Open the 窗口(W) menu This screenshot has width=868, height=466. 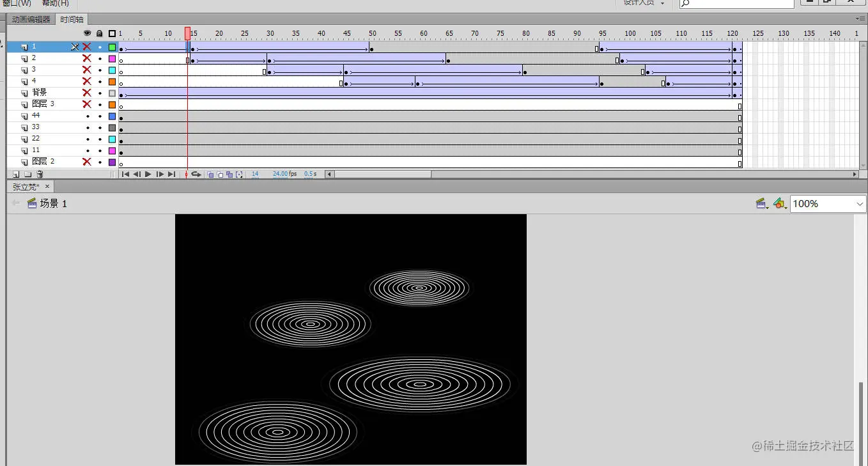(x=17, y=3)
